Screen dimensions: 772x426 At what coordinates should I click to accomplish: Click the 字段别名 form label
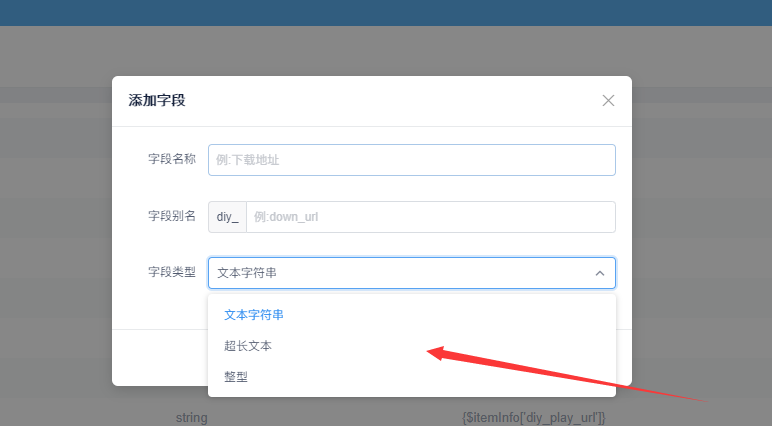tap(172, 216)
